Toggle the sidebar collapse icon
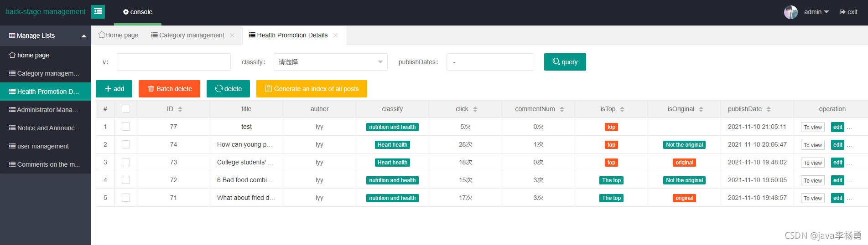 (98, 12)
